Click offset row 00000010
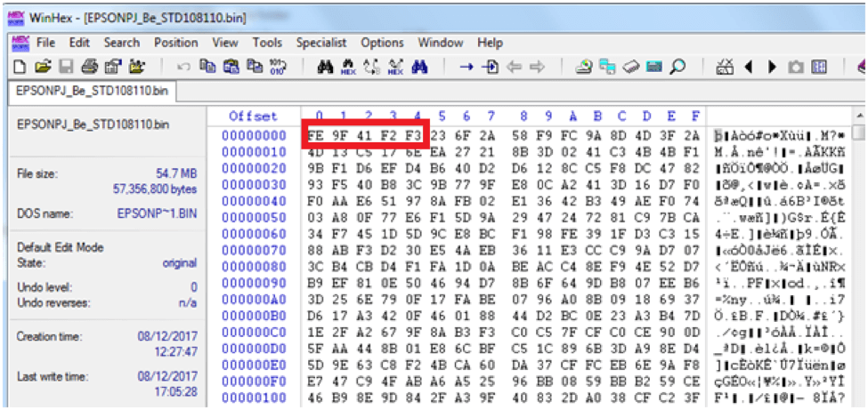 (254, 151)
